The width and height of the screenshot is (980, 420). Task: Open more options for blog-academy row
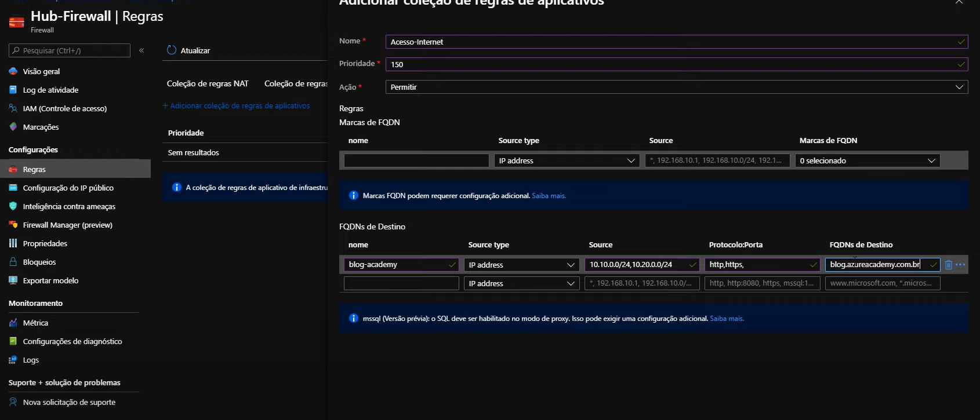pyautogui.click(x=960, y=265)
